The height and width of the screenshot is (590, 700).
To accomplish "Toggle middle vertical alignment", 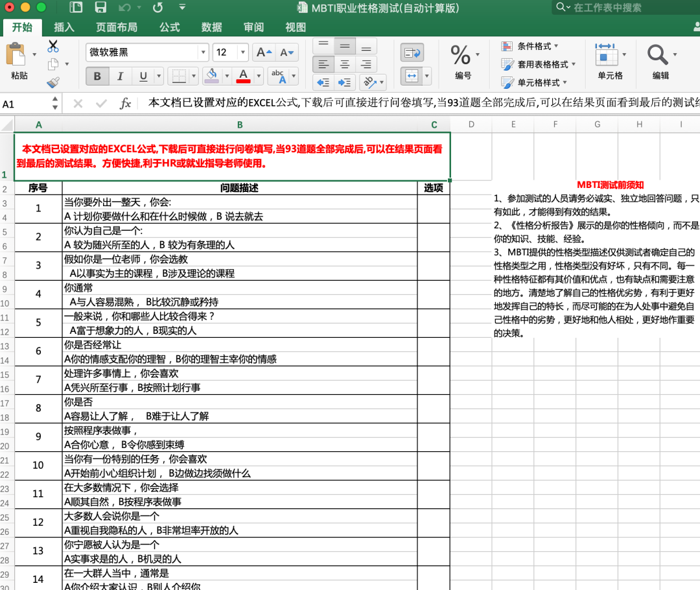I will pyautogui.click(x=345, y=45).
